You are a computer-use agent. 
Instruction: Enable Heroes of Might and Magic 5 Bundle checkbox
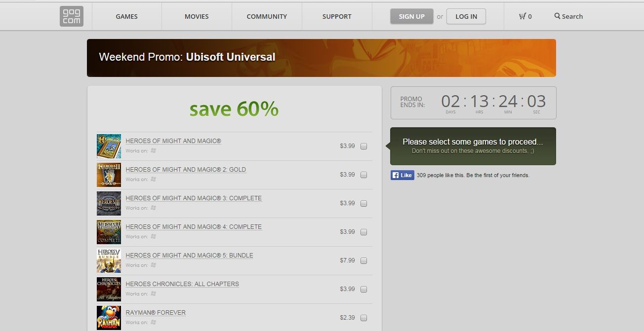[x=364, y=260]
